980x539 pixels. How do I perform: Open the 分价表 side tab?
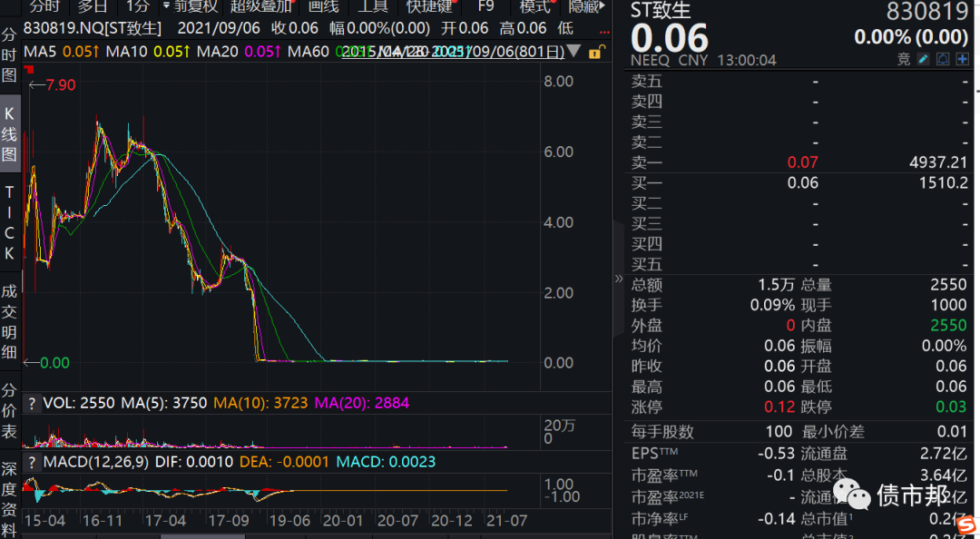(9, 410)
